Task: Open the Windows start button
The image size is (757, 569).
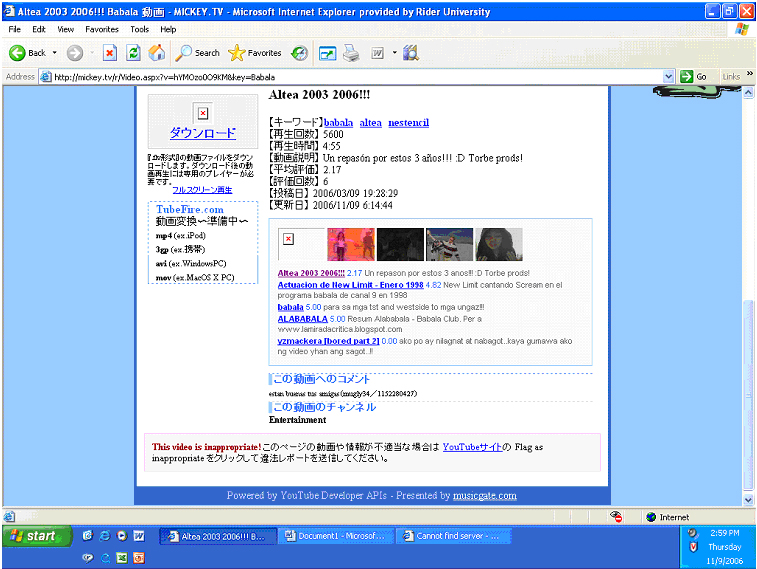Action: coord(37,536)
